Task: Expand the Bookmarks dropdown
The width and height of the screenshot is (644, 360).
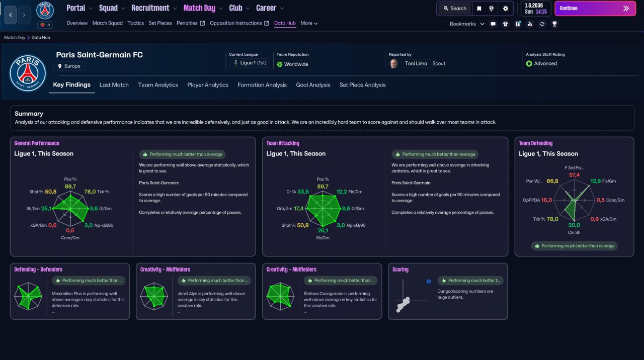Action: [x=467, y=24]
